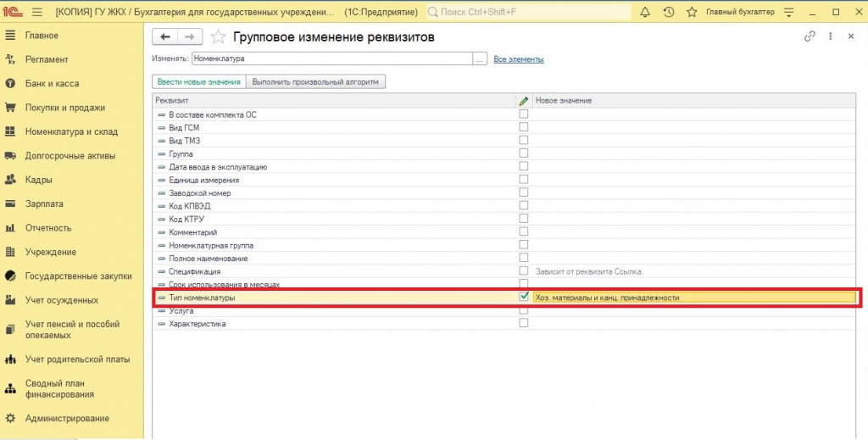Open the panel settings icon beside Главный бухгалтер
This screenshot has width=868, height=440.
pyautogui.click(x=789, y=12)
